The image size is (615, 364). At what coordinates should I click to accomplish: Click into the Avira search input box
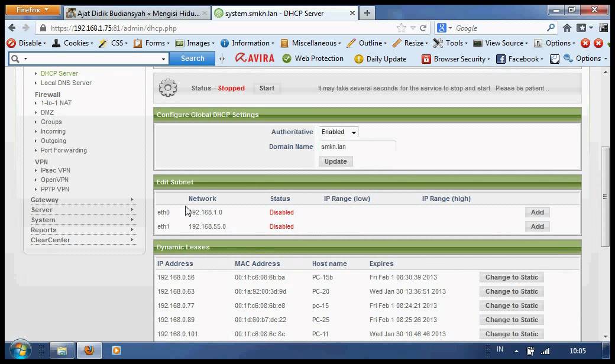click(94, 58)
